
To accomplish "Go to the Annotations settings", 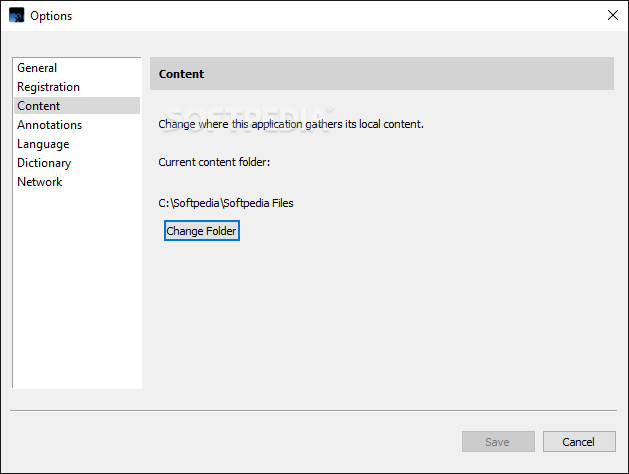I will click(49, 125).
